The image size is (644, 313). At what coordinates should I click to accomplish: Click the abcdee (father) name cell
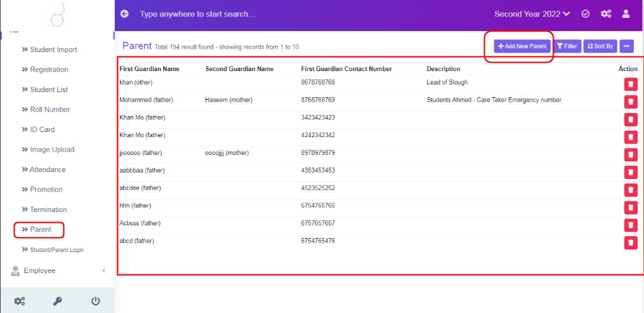click(140, 188)
